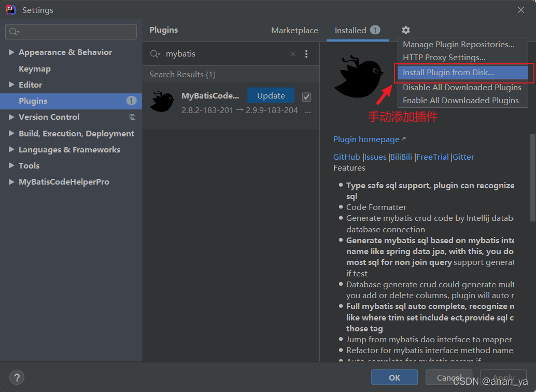The height and width of the screenshot is (392, 536).
Task: Click the MyBatisCodeHelper bird icon in results
Action: pos(162,102)
